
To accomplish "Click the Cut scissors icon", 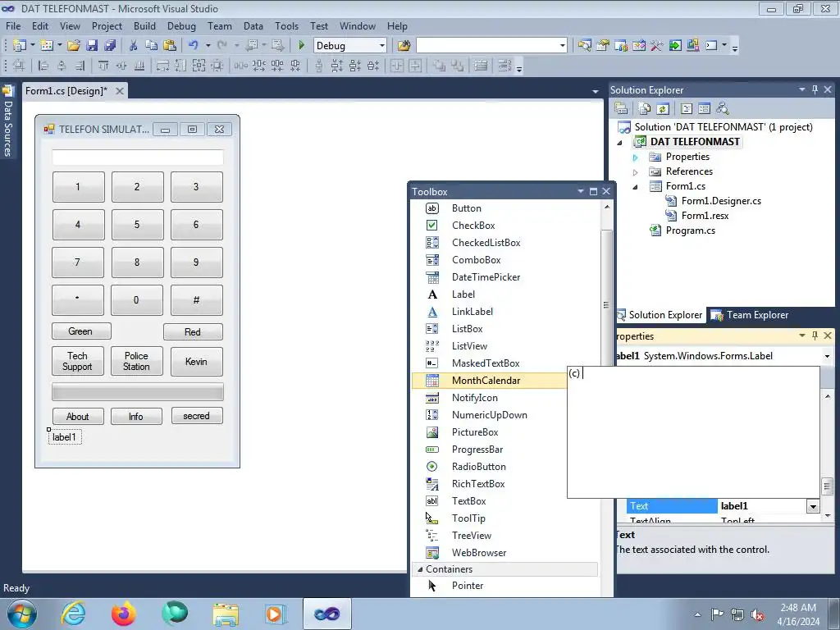I will click(134, 46).
